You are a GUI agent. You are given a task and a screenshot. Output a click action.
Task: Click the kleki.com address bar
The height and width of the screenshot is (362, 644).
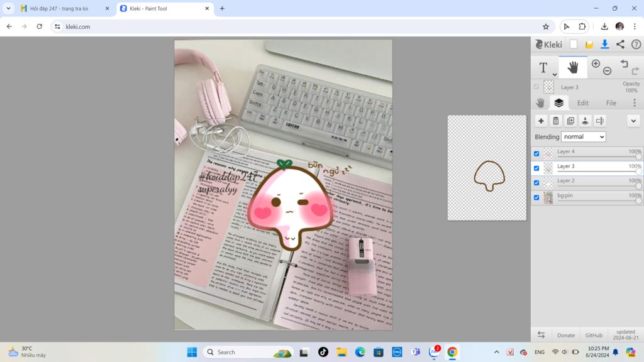tap(300, 26)
